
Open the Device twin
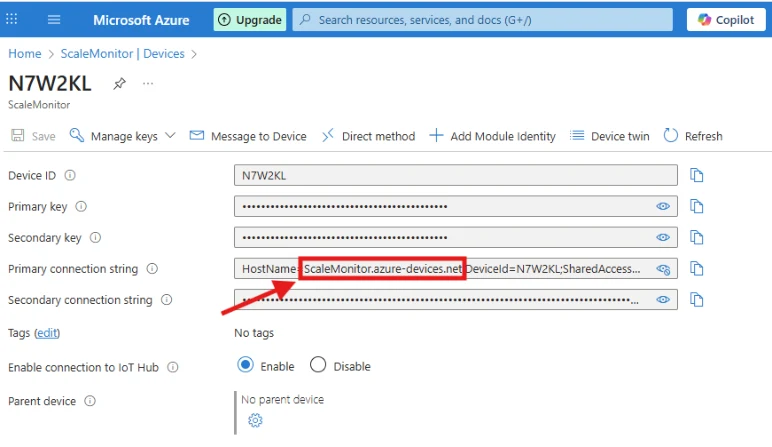(610, 136)
